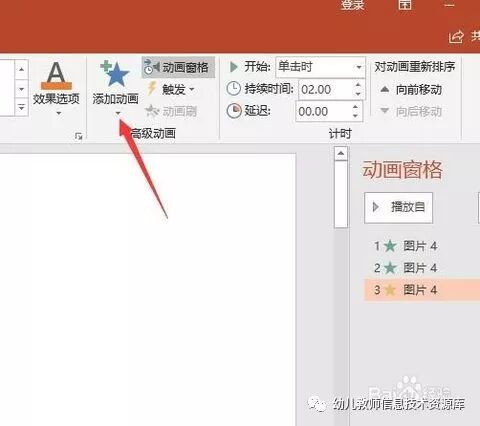480x426 pixels.
Task: Click the Share icon in title bar
Action: tap(456, 36)
